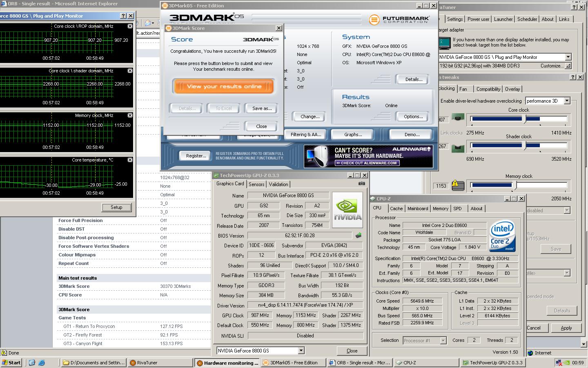The height and width of the screenshot is (368, 588).
Task: Open the Start menu
Action: tap(11, 363)
